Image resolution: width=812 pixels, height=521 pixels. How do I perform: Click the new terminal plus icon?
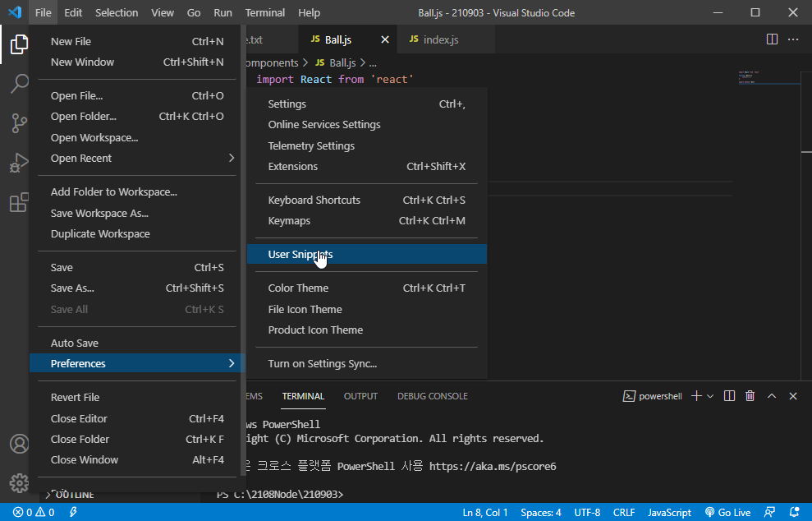696,396
